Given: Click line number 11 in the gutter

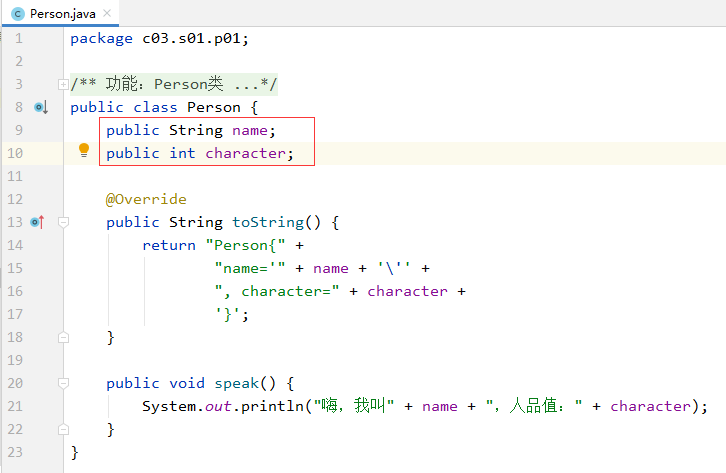Looking at the screenshot, I should click(x=15, y=176).
